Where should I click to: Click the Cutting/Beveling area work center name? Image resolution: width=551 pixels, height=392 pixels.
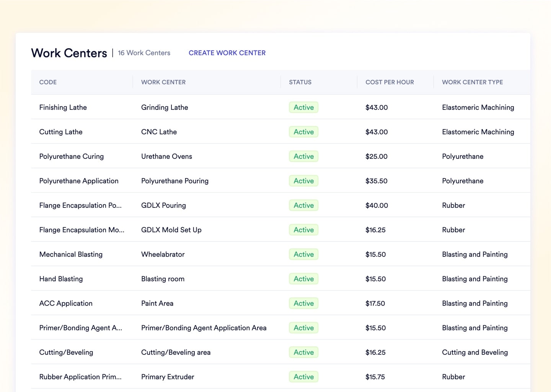pyautogui.click(x=176, y=352)
